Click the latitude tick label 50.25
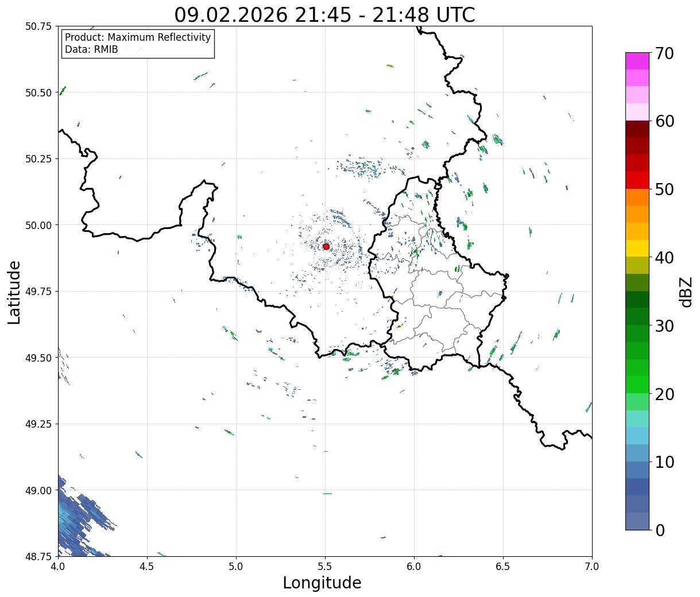This screenshot has height=597, width=700. pyautogui.click(x=38, y=159)
